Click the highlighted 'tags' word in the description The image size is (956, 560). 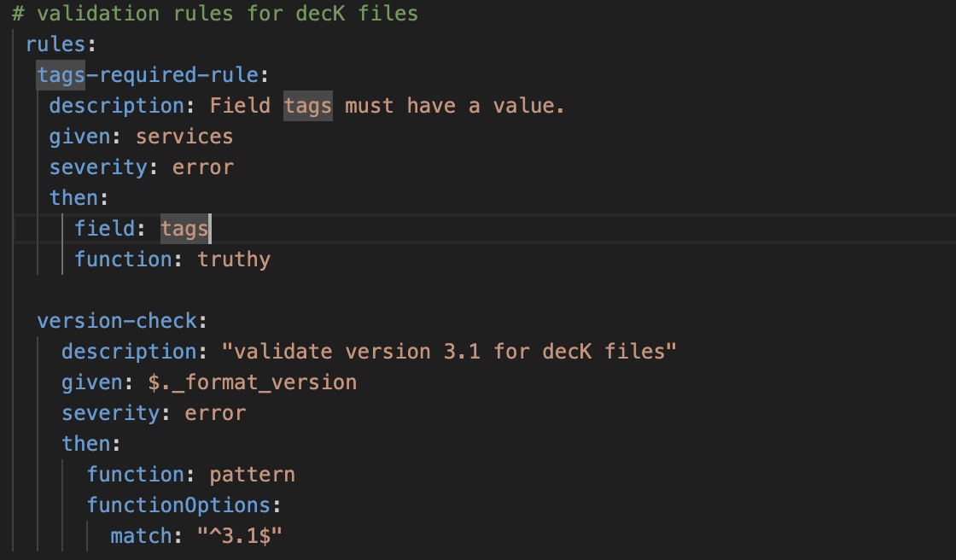tap(307, 106)
